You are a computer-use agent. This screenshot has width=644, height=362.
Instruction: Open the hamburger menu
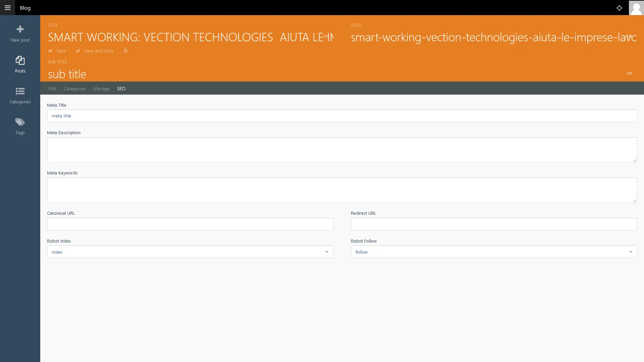pos(7,7)
